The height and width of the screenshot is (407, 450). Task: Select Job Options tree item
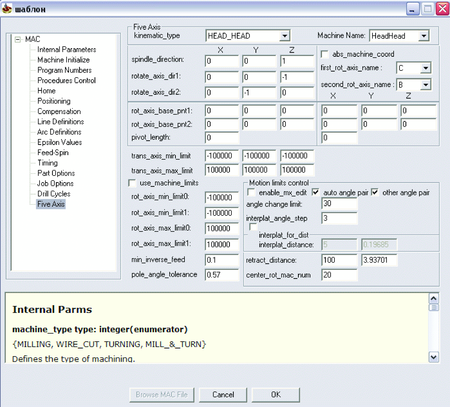coord(55,184)
